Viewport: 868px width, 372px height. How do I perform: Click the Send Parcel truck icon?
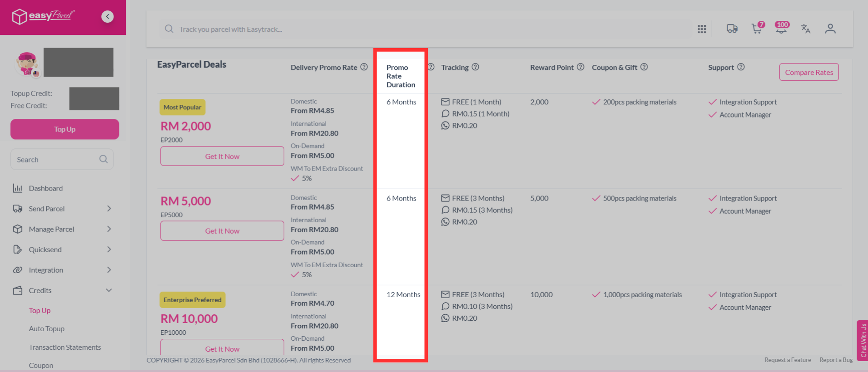(x=18, y=209)
